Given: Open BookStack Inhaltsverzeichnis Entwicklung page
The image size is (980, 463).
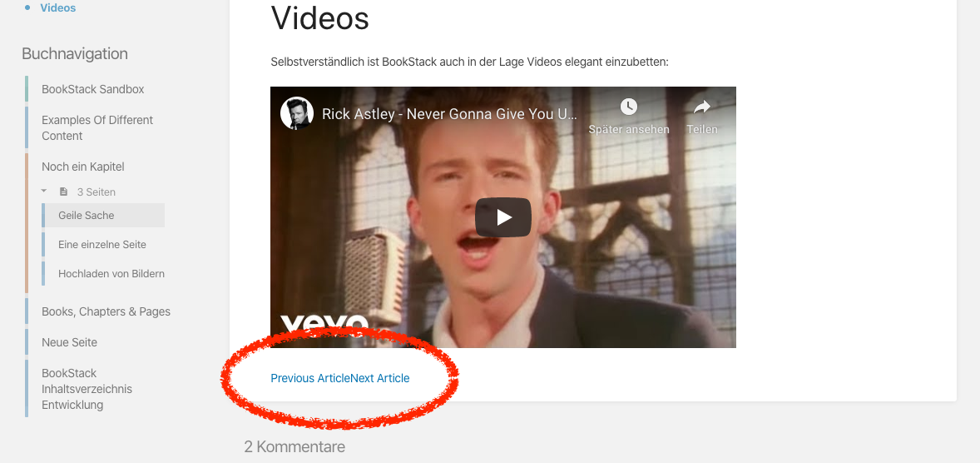Looking at the screenshot, I should (87, 389).
